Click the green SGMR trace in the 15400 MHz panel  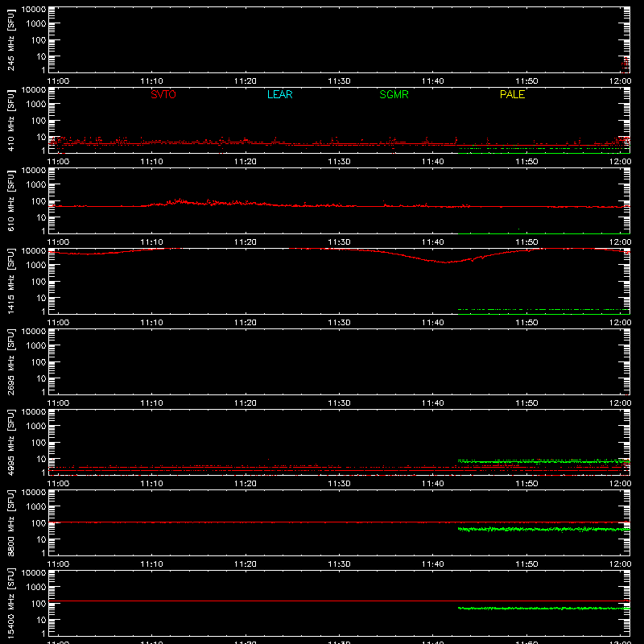tap(544, 609)
